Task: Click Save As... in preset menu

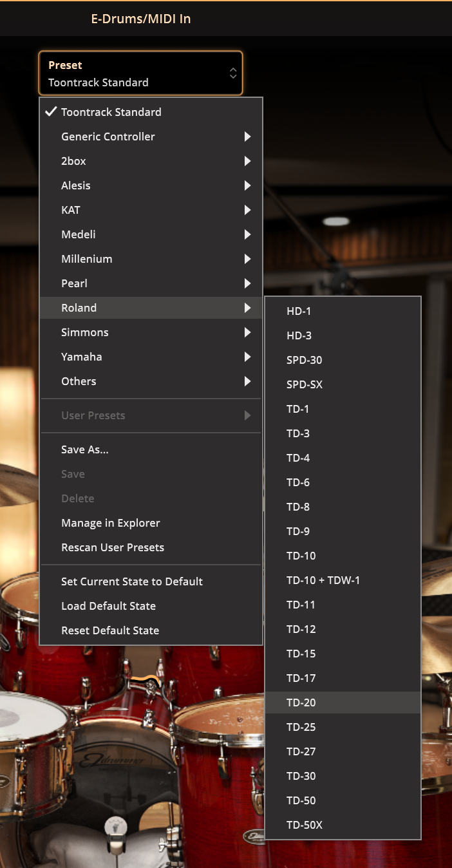Action: [x=85, y=449]
